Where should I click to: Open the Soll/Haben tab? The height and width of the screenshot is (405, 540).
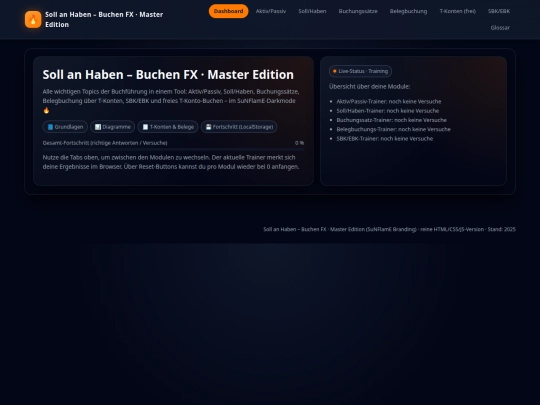coord(312,11)
